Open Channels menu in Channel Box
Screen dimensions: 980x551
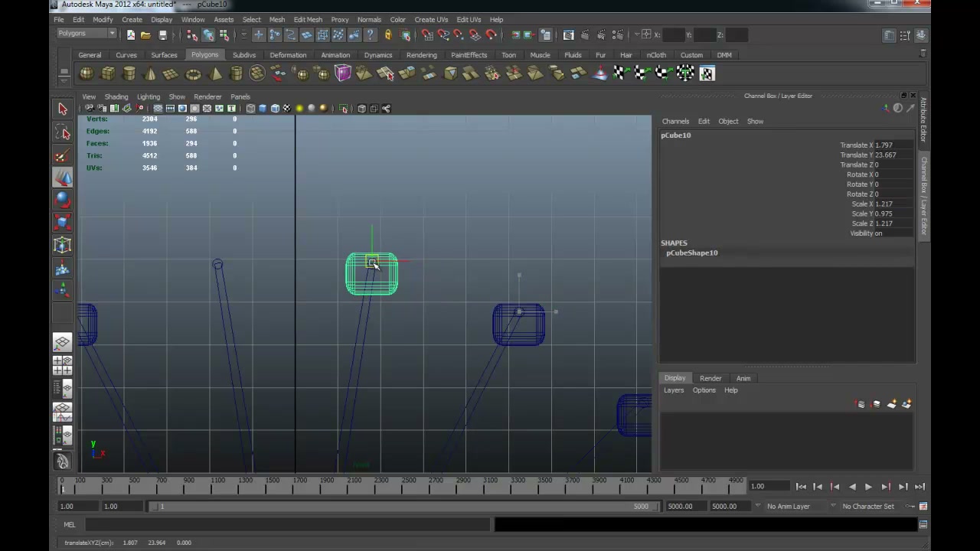tap(675, 121)
